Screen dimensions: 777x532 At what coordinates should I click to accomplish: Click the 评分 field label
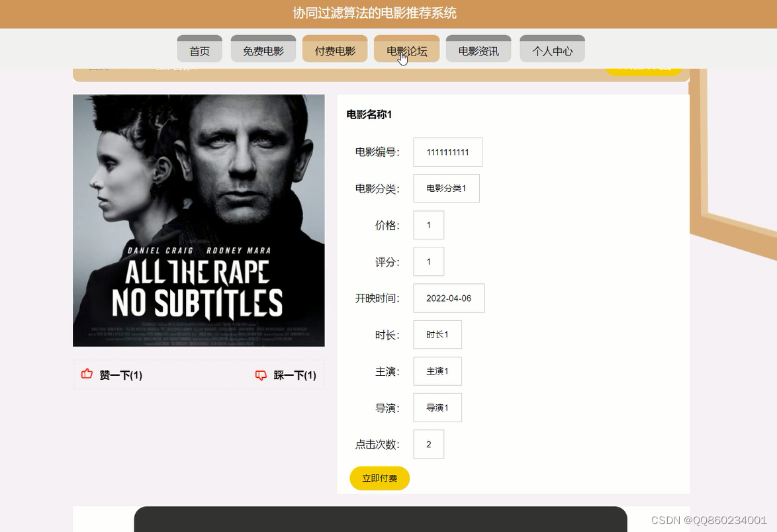point(387,262)
